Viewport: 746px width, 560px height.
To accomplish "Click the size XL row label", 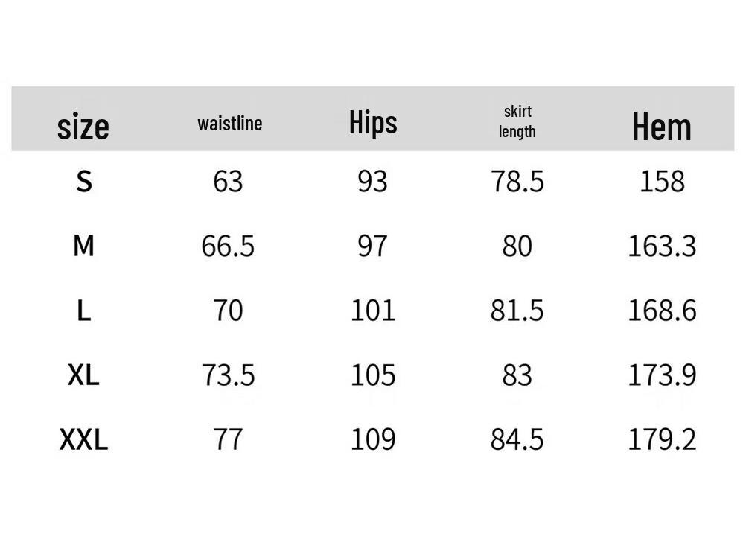I will (x=83, y=375).
